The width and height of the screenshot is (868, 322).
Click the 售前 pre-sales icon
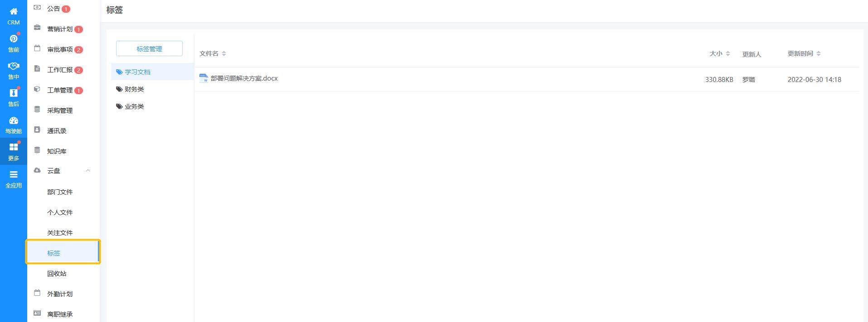(14, 39)
